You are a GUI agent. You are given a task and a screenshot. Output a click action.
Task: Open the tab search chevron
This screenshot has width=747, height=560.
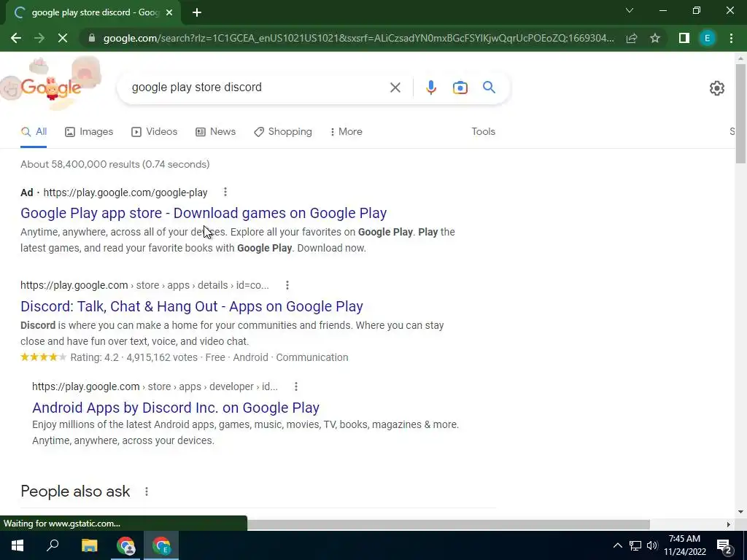(x=630, y=10)
